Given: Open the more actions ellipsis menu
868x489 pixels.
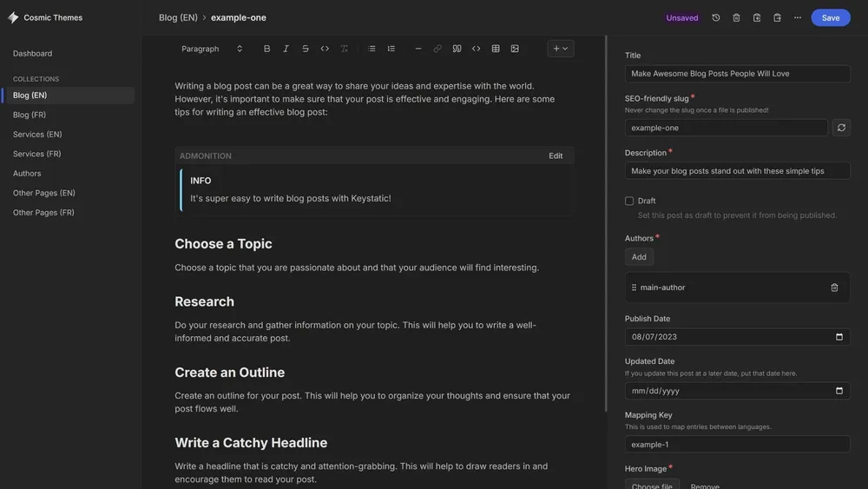Looking at the screenshot, I should coord(798,17).
